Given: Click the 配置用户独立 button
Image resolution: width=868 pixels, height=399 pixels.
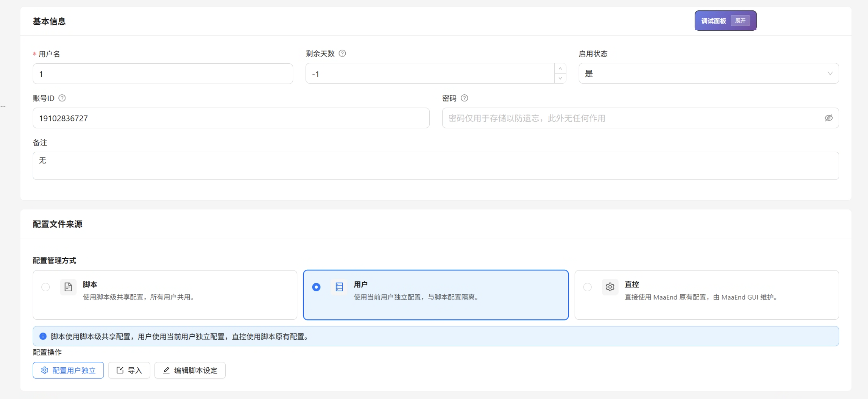Looking at the screenshot, I should (68, 370).
